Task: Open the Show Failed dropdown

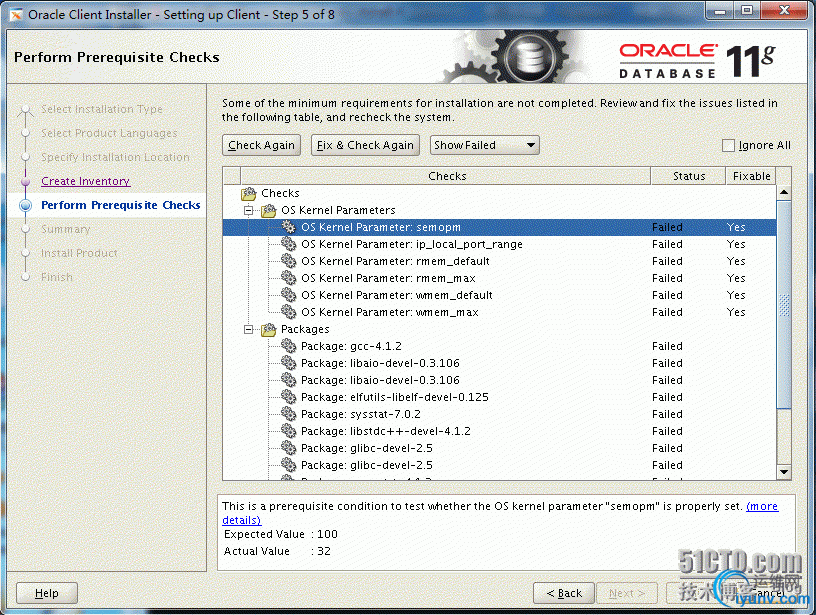Action: pos(484,145)
